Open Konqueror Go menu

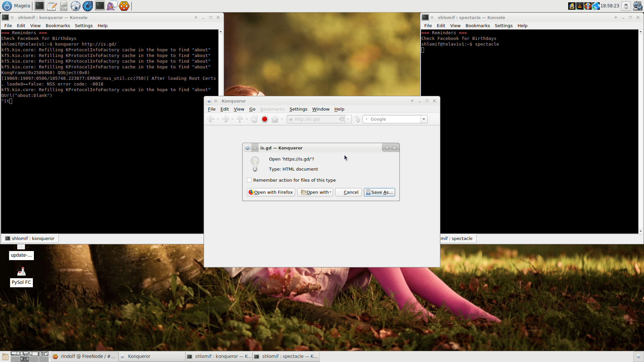point(252,109)
